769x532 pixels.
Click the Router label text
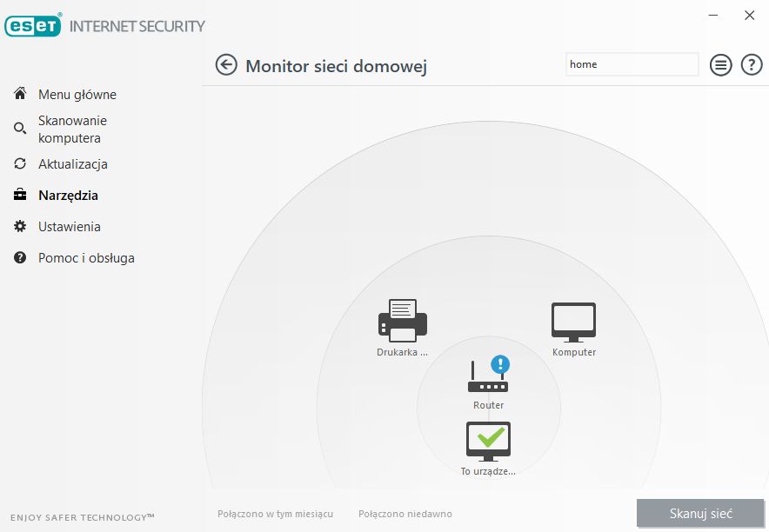[489, 405]
